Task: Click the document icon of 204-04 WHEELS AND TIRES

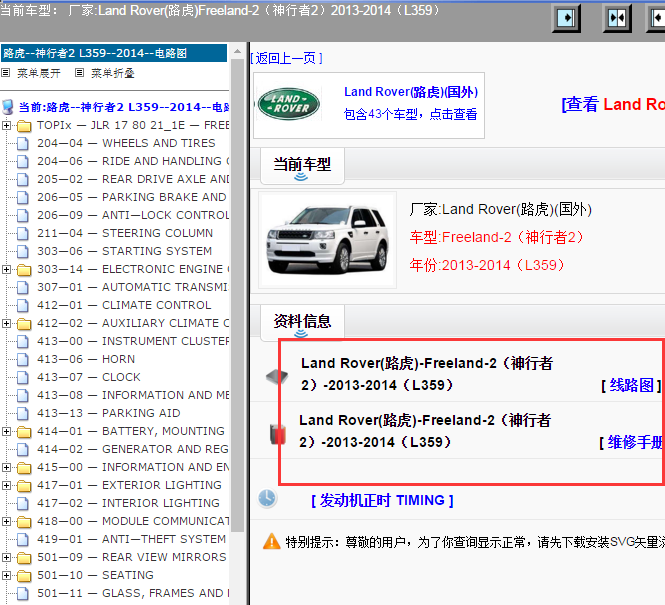Action: tap(23, 144)
